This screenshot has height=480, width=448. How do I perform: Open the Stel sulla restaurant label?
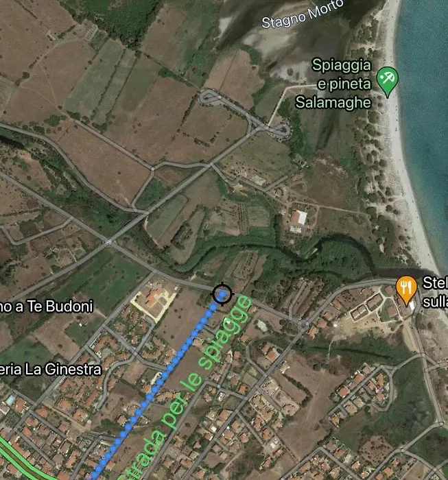point(435,292)
